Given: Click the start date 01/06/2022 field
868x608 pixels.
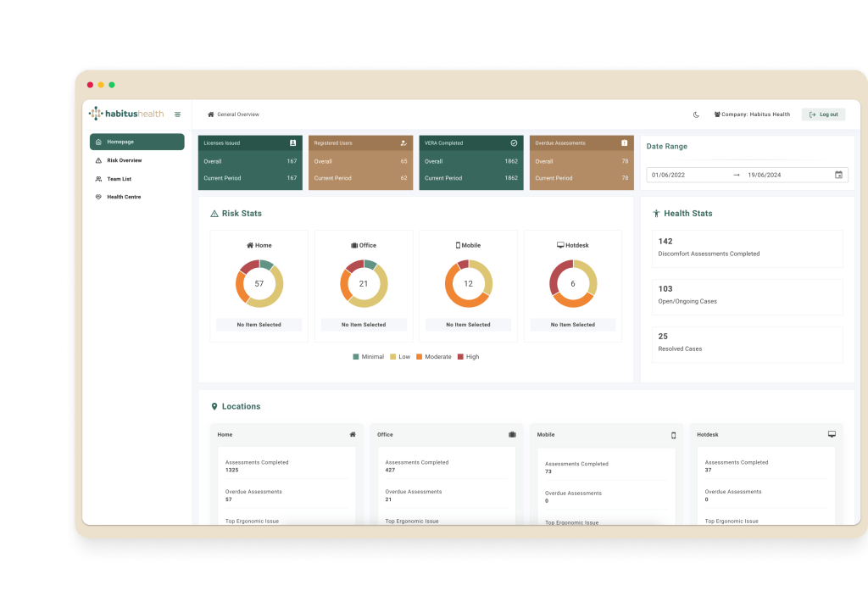Looking at the screenshot, I should [668, 175].
